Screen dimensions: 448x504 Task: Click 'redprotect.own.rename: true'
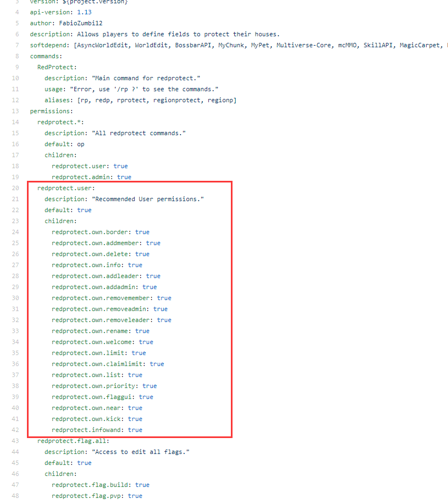tap(101, 331)
